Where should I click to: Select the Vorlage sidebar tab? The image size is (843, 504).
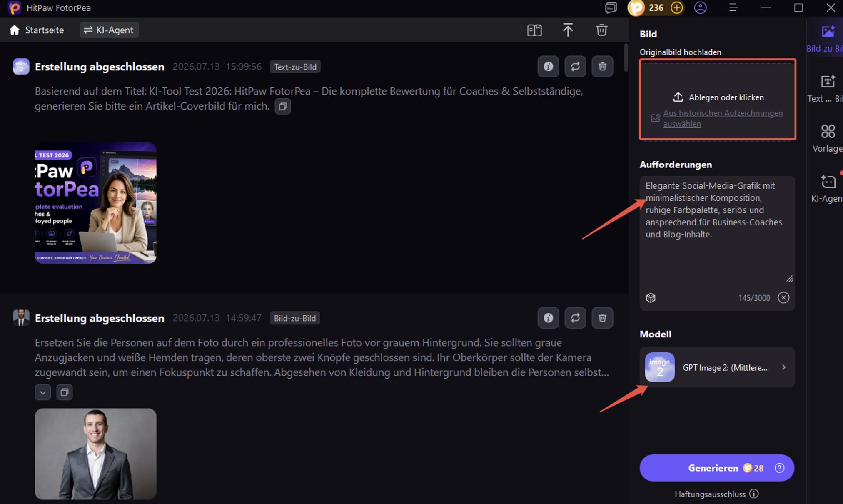pos(828,139)
